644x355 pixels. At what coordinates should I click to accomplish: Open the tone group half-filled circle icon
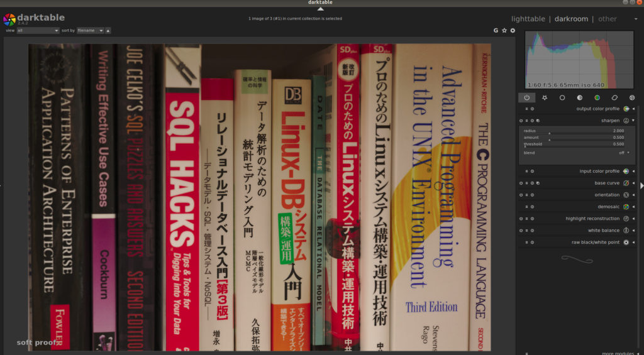pyautogui.click(x=579, y=97)
